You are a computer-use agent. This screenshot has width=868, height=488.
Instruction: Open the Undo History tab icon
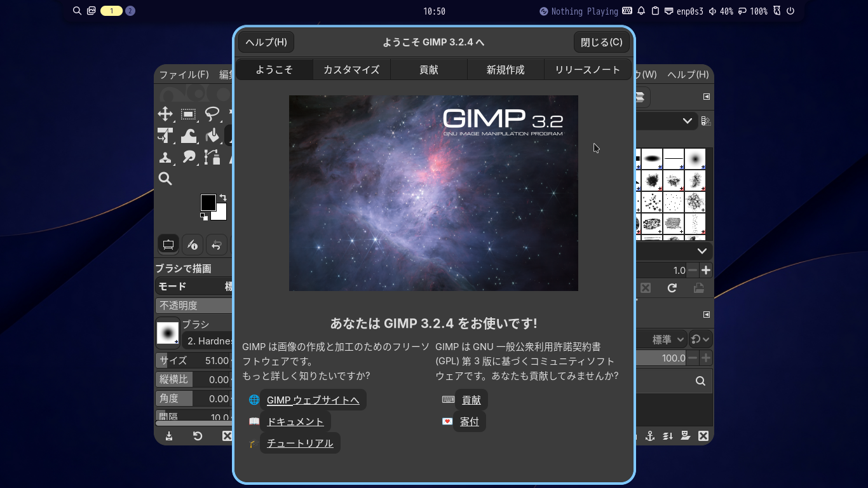pyautogui.click(x=217, y=245)
